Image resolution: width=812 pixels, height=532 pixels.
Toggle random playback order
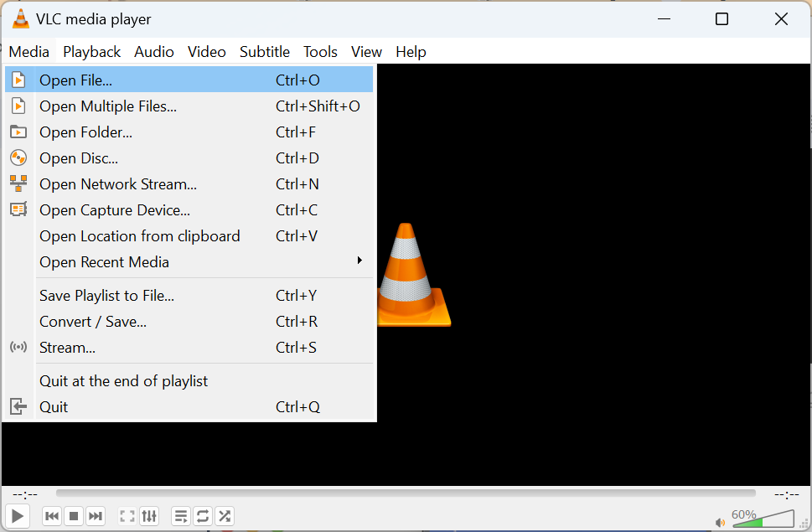point(224,516)
